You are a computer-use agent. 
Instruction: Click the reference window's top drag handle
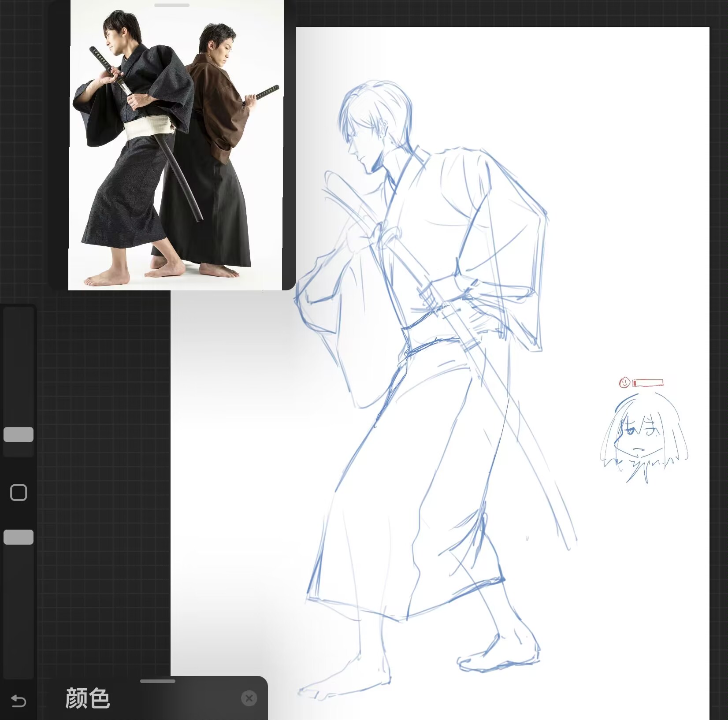[x=172, y=5]
